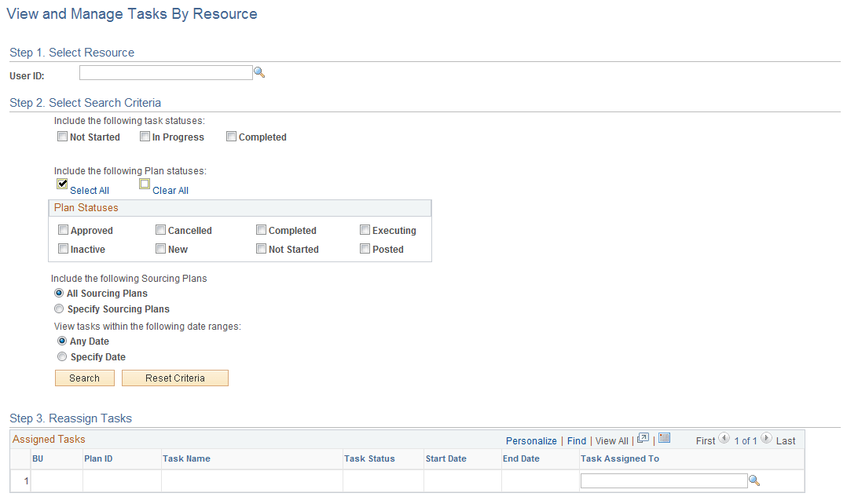Open the Task Assigned To lookup magnifier
The height and width of the screenshot is (504, 847).
754,480
